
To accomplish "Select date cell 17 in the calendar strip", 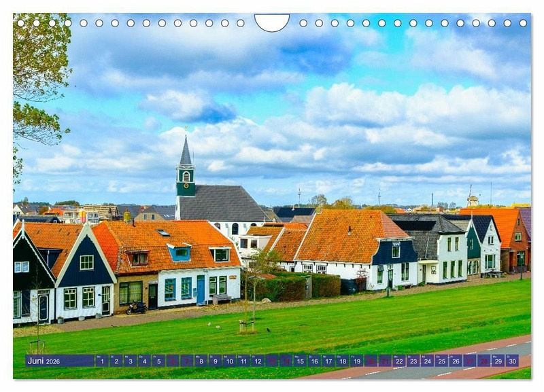I will (x=328, y=361).
